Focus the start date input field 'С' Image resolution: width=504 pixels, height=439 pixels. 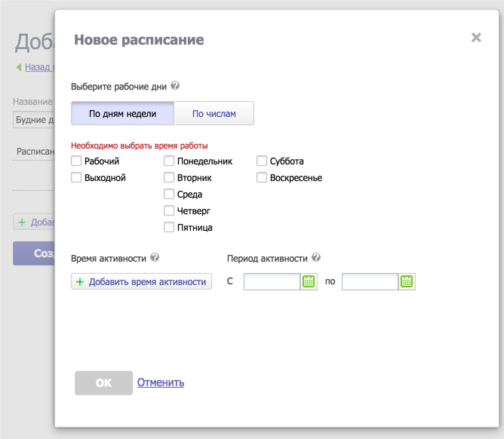[272, 281]
